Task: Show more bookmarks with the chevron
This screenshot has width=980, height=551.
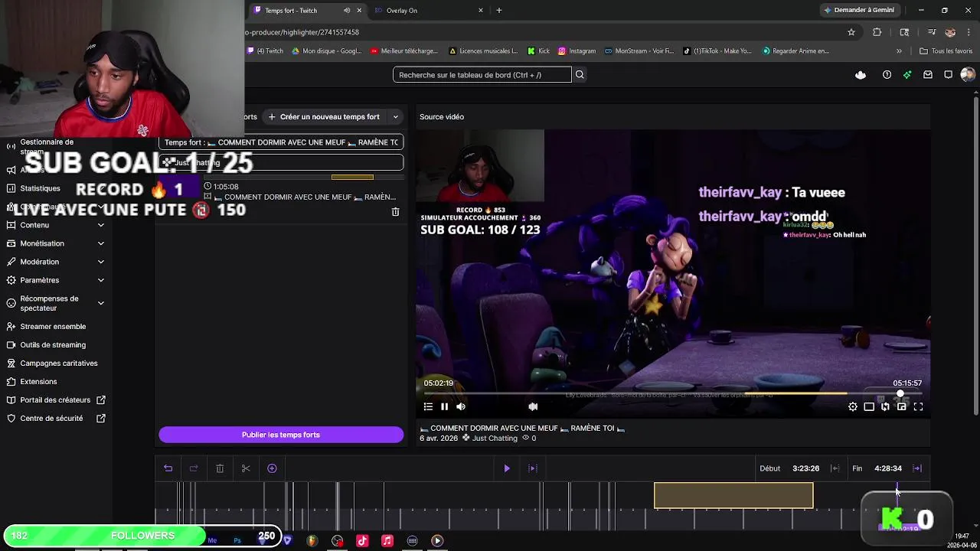Action: click(x=899, y=51)
